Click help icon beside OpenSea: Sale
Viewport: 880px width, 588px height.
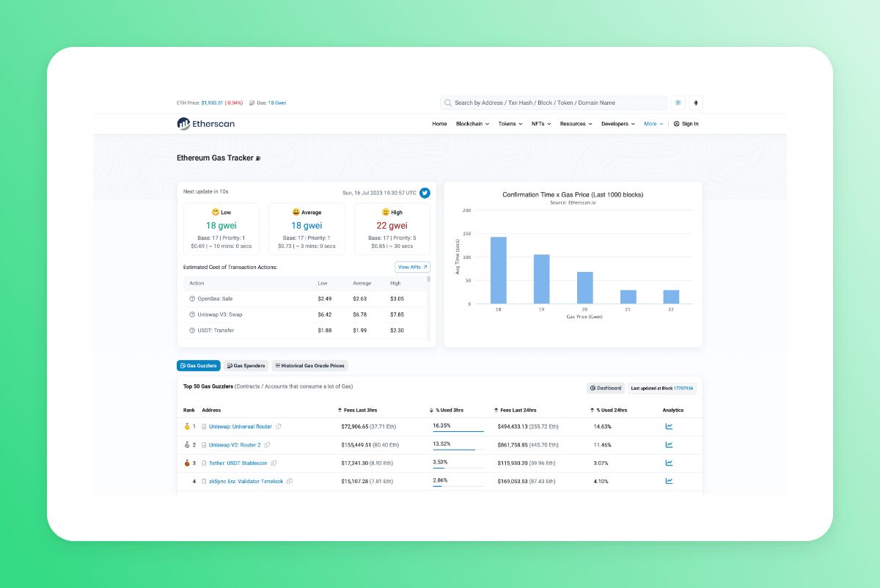click(192, 298)
